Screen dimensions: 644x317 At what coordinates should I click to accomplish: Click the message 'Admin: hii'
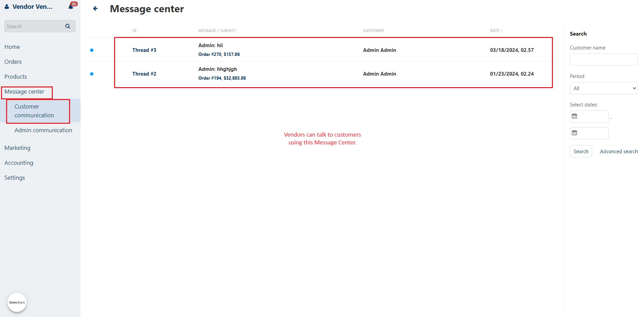(x=211, y=45)
